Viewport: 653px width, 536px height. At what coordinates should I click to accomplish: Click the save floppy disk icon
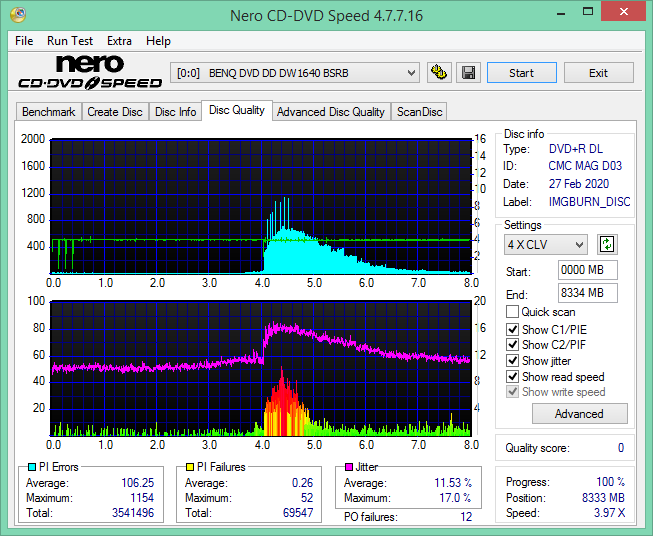(x=469, y=73)
